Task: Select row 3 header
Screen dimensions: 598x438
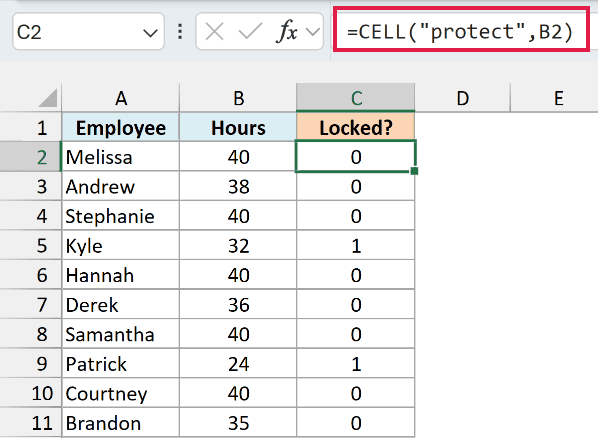Action: point(31,186)
